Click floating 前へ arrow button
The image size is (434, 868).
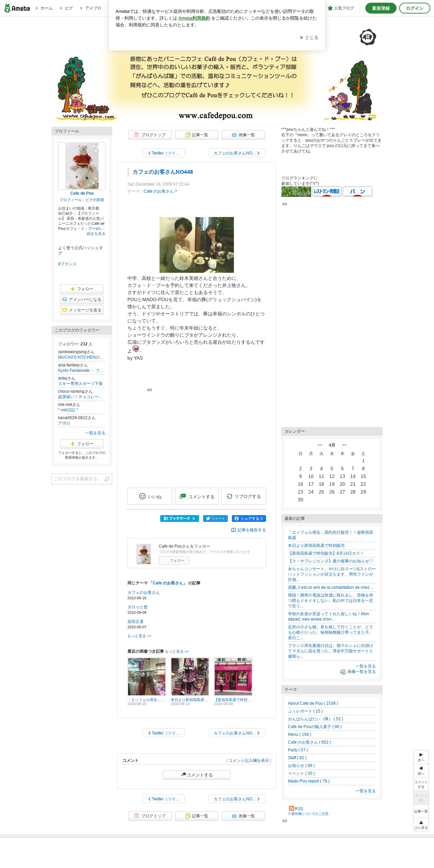[421, 771]
